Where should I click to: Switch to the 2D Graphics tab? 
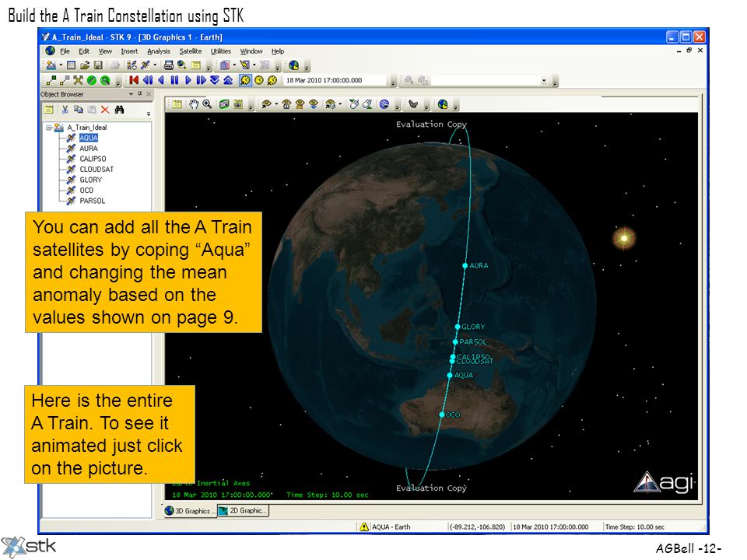[x=243, y=511]
